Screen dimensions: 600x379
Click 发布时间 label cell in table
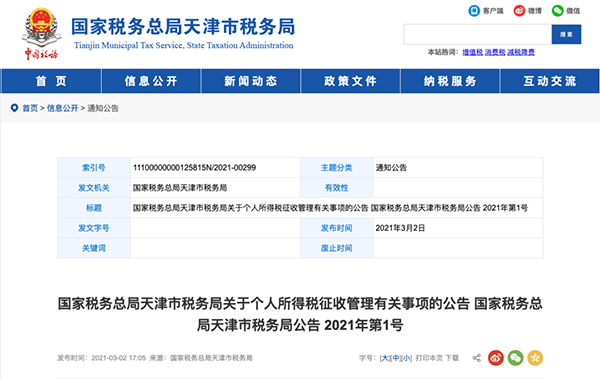pos(337,228)
